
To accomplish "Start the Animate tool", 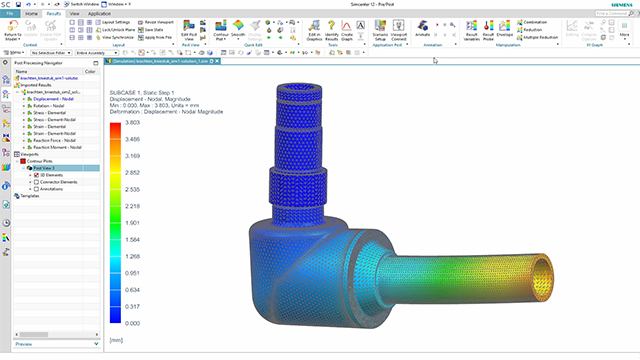I will [x=423, y=26].
